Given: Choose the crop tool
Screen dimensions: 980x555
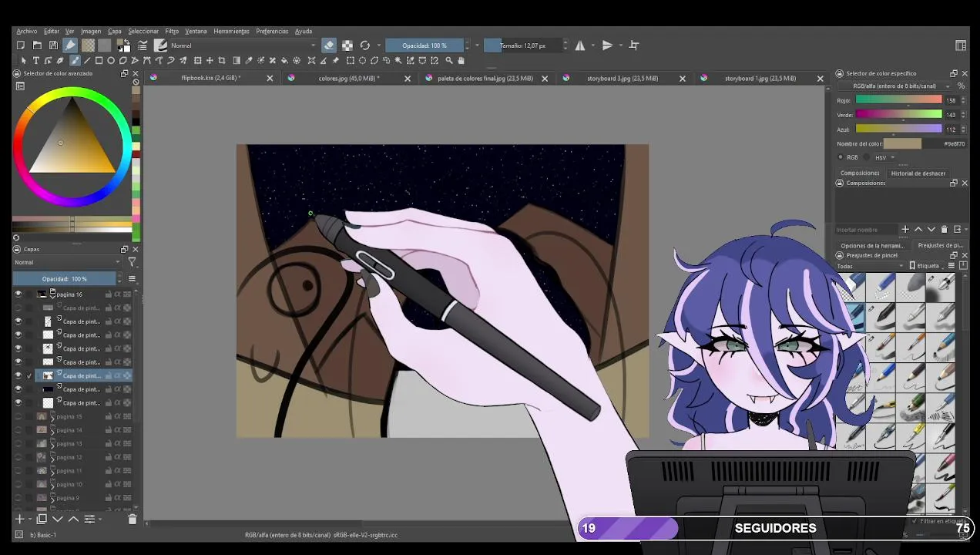Looking at the screenshot, I should coord(222,60).
